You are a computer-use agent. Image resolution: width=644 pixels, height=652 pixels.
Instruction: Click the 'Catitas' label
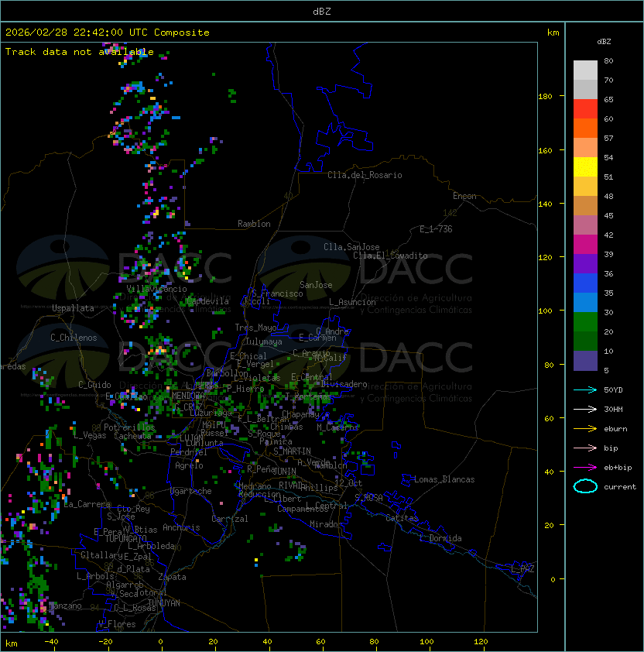[402, 518]
